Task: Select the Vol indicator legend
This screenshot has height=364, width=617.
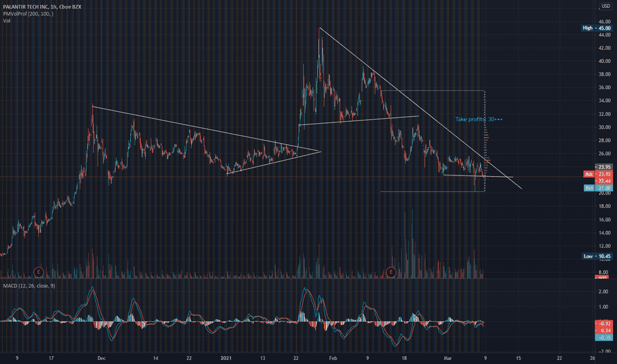Action: 7,21
